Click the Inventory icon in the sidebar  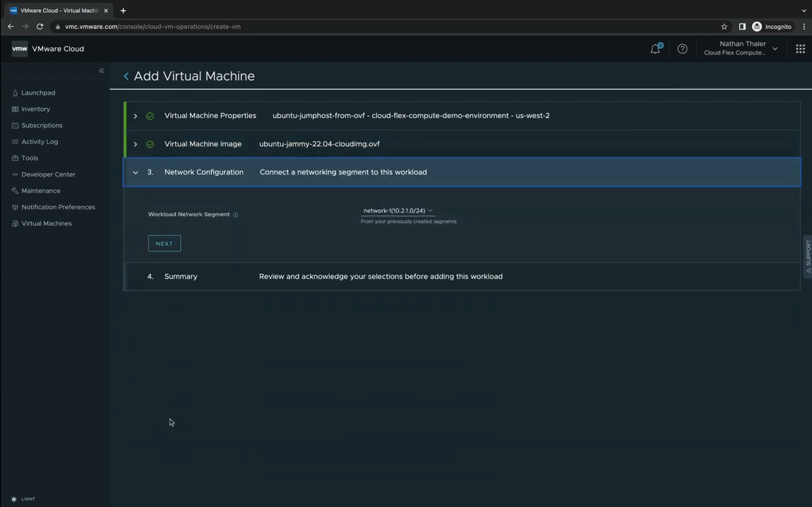[15, 109]
